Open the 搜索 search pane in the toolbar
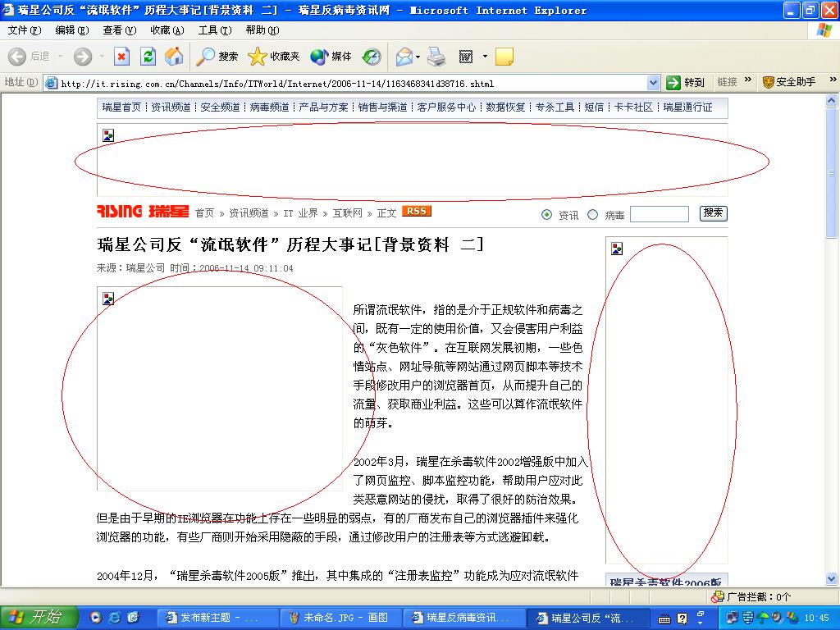This screenshot has width=840, height=630. point(217,57)
